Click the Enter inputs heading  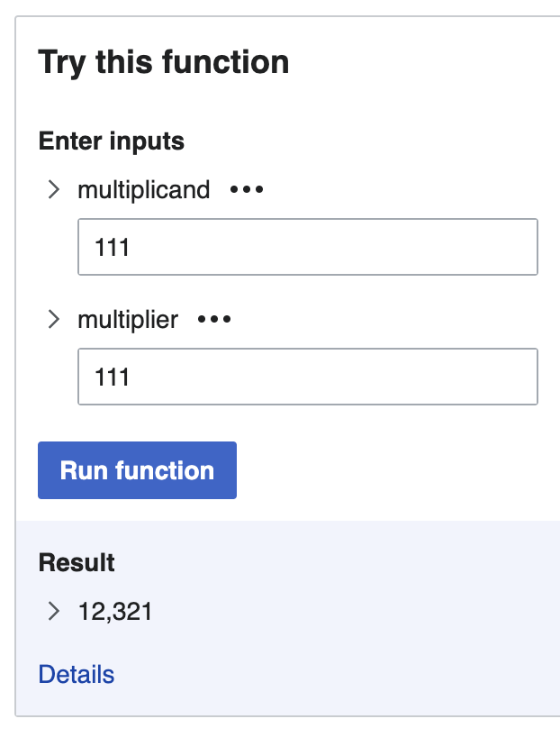coord(111,141)
